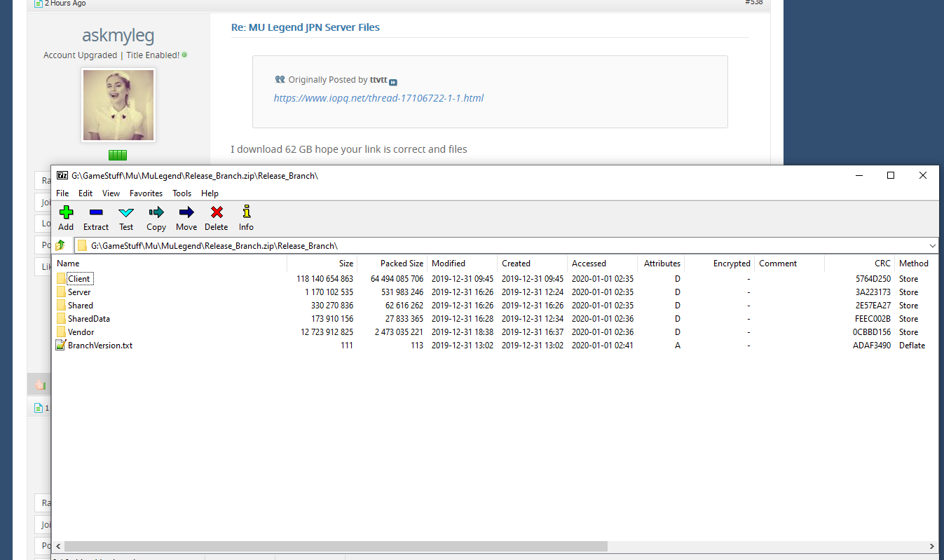The height and width of the screenshot is (560, 944).
Task: Open the Re: MU Legend JPN Server Files title
Action: tap(306, 27)
